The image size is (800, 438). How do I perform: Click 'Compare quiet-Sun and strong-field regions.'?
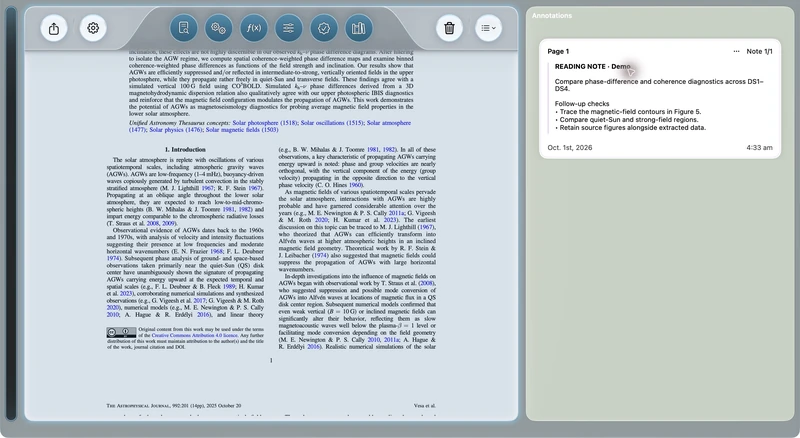(629, 120)
